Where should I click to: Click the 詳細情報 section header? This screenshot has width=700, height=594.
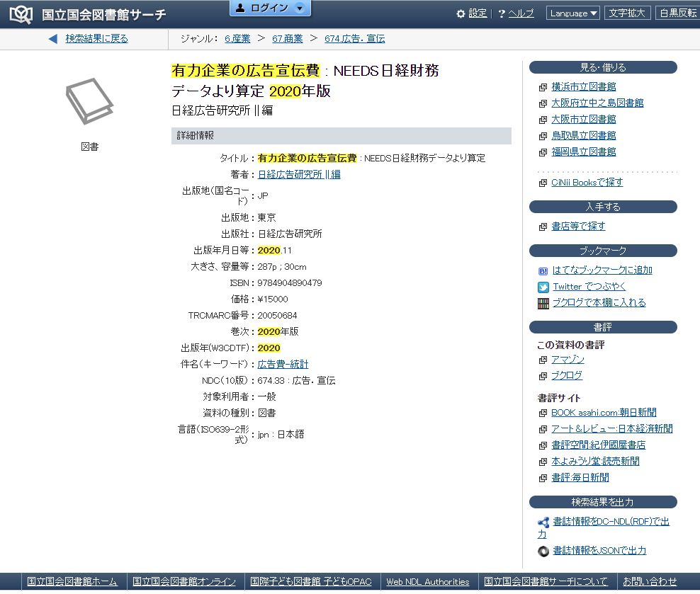pyautogui.click(x=341, y=136)
